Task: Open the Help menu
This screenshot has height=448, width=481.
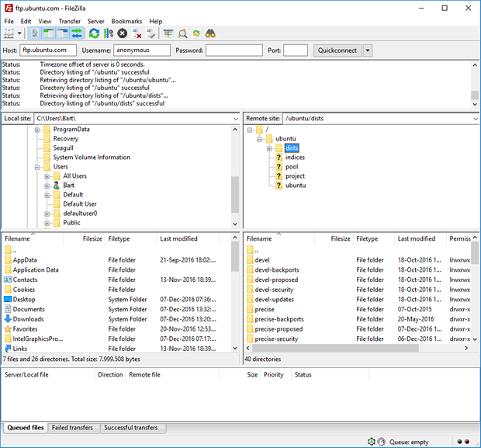Action: click(x=156, y=21)
